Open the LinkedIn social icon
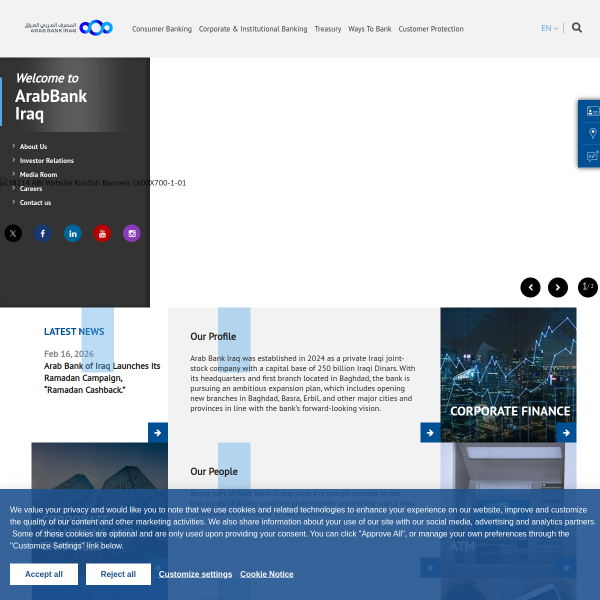600x600 pixels. tap(73, 233)
